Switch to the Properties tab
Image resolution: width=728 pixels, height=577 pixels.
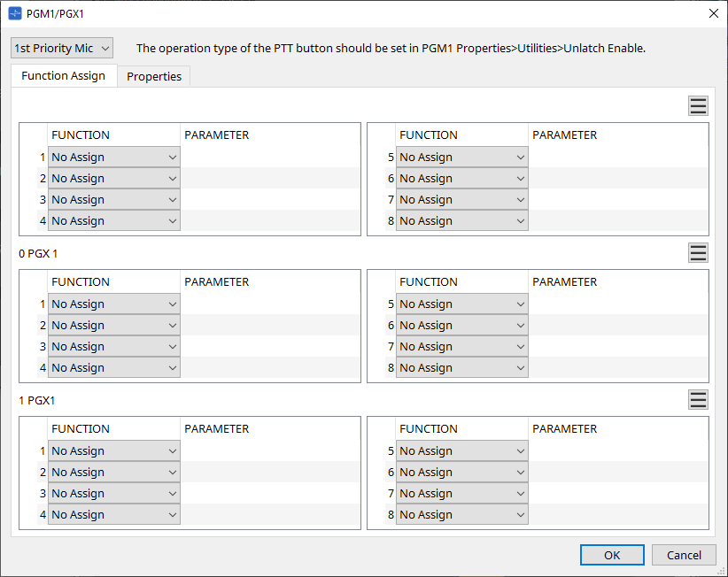[153, 76]
